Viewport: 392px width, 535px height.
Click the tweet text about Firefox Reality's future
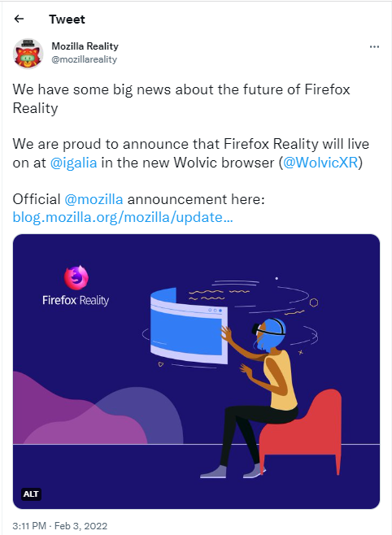pos(181,99)
